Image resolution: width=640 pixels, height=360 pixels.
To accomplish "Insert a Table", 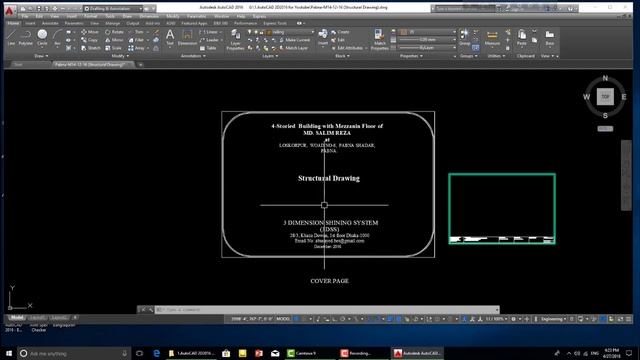I will tap(208, 48).
